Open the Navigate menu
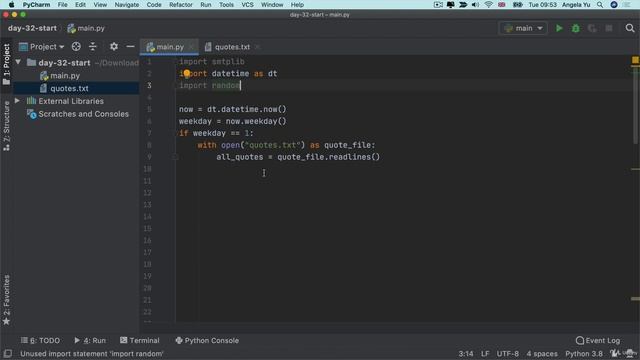Image resolution: width=640 pixels, height=360 pixels. 127,4
